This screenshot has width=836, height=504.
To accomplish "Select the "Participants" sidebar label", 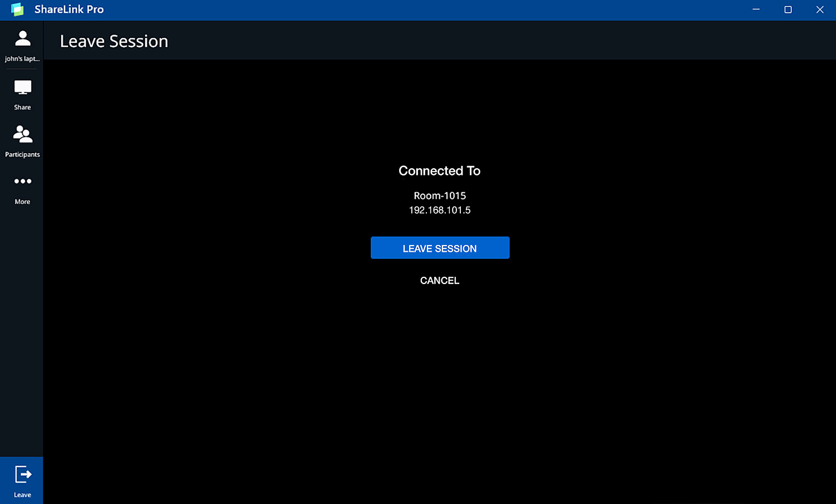I will coord(22,155).
